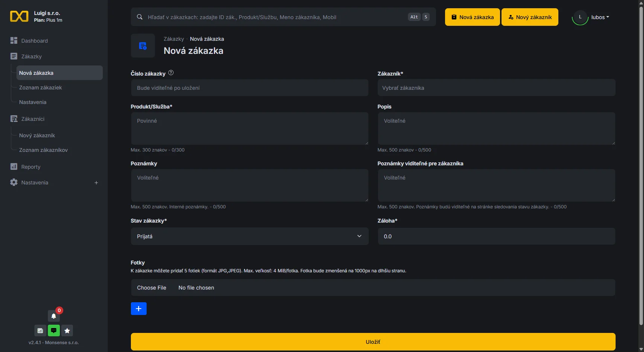Screen dimensions: 644x352
Task: Click the Zákazníci icon in sidebar
Action: tap(14, 119)
